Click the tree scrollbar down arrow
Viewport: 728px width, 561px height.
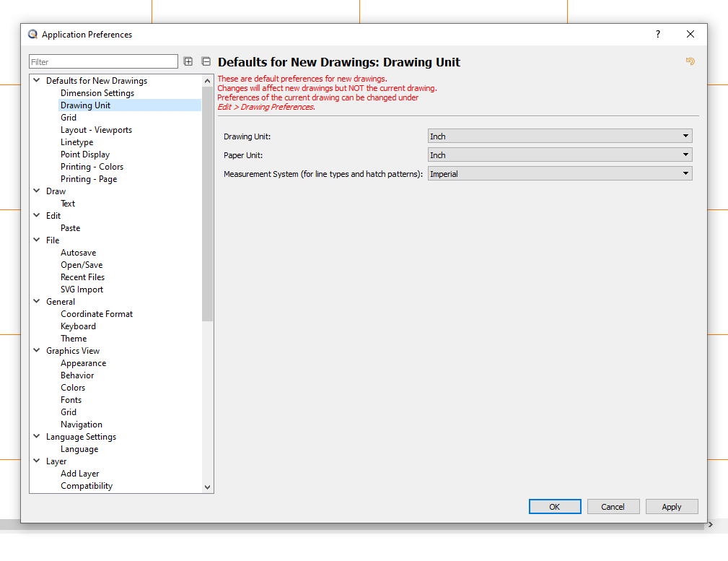point(208,487)
